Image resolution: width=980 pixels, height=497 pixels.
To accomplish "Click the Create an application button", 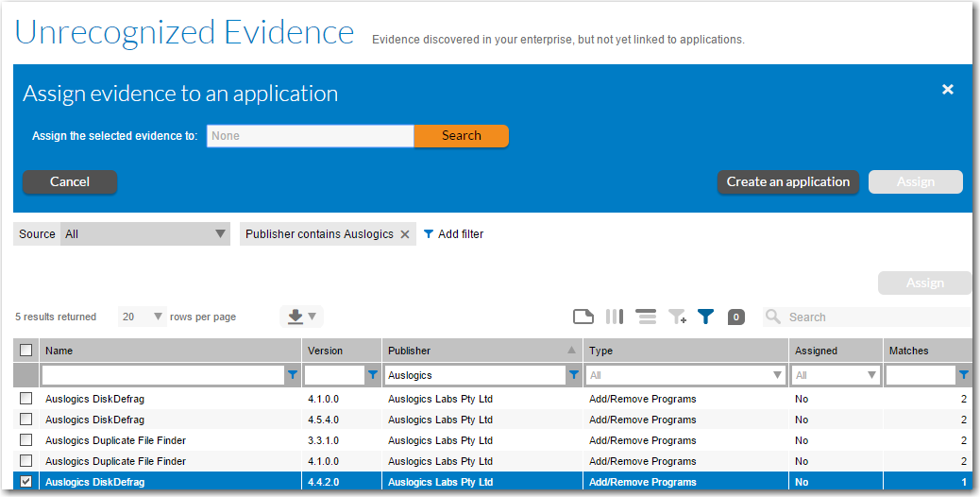I will tap(788, 182).
